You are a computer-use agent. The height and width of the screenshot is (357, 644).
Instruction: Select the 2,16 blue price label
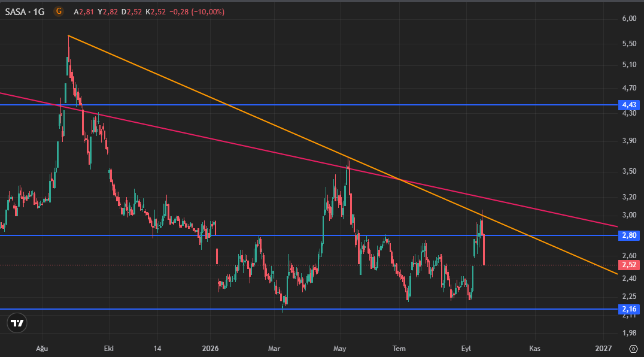(x=629, y=309)
